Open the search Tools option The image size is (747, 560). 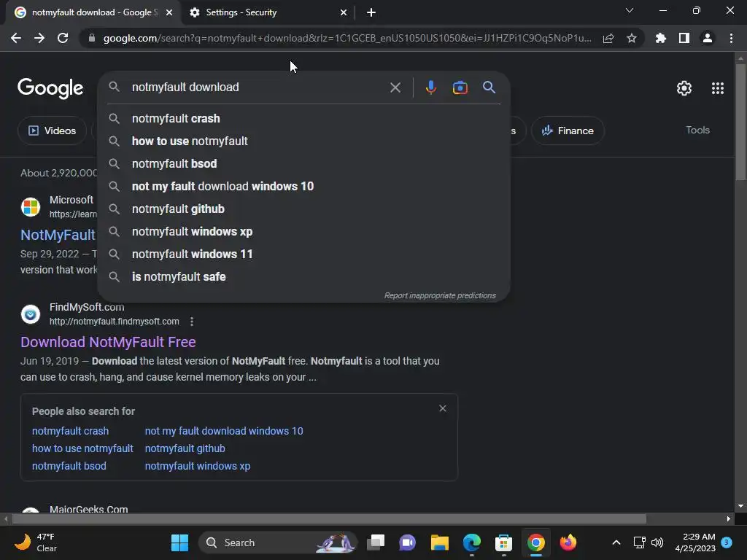coord(697,130)
